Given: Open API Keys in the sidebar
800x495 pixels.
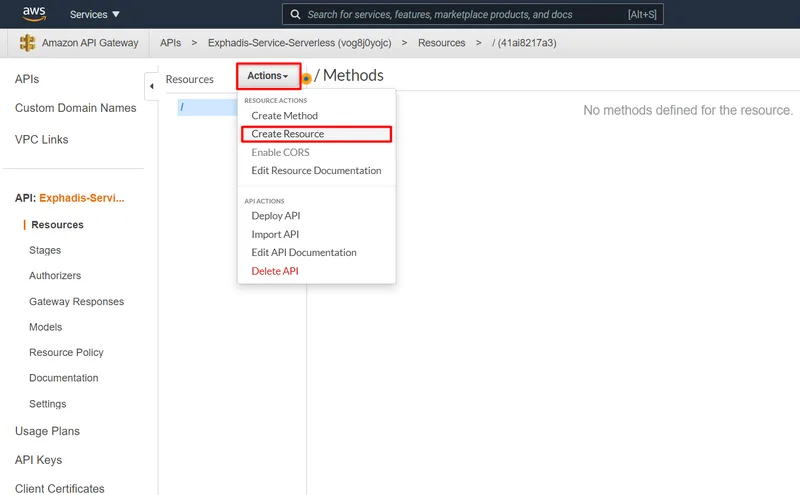Looking at the screenshot, I should pyautogui.click(x=38, y=460).
